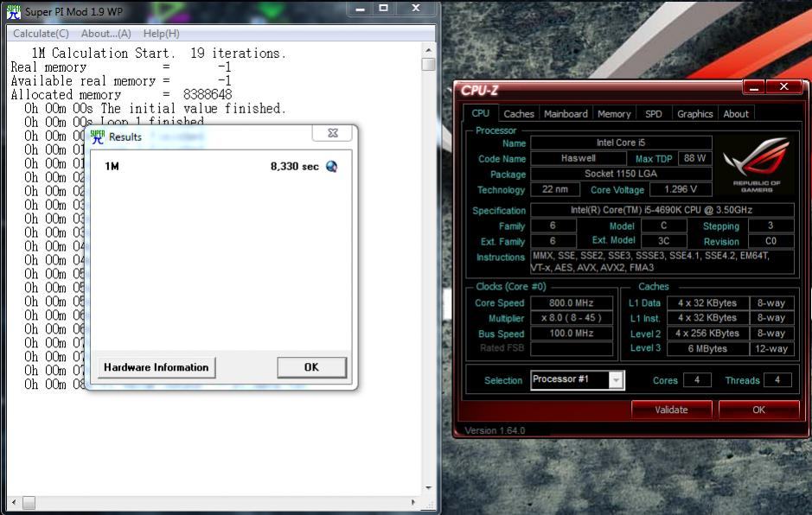Open the About...(A) menu in Super PI
The width and height of the screenshot is (812, 515).
106,34
